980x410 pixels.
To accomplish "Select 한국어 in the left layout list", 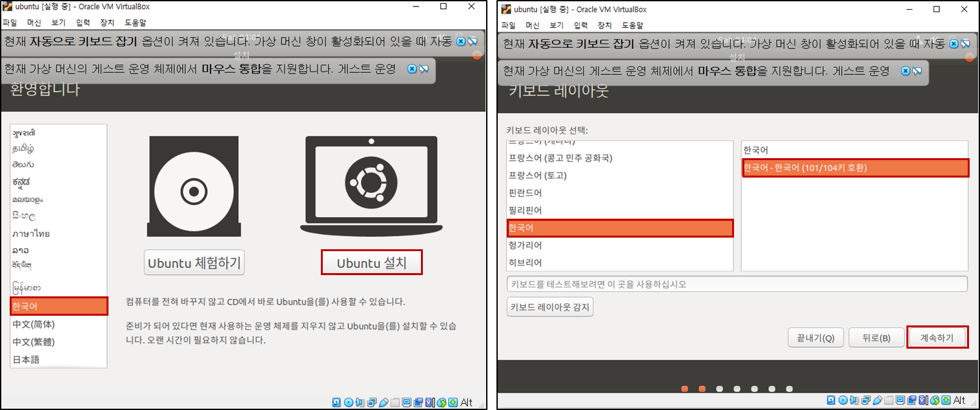I will (x=620, y=228).
